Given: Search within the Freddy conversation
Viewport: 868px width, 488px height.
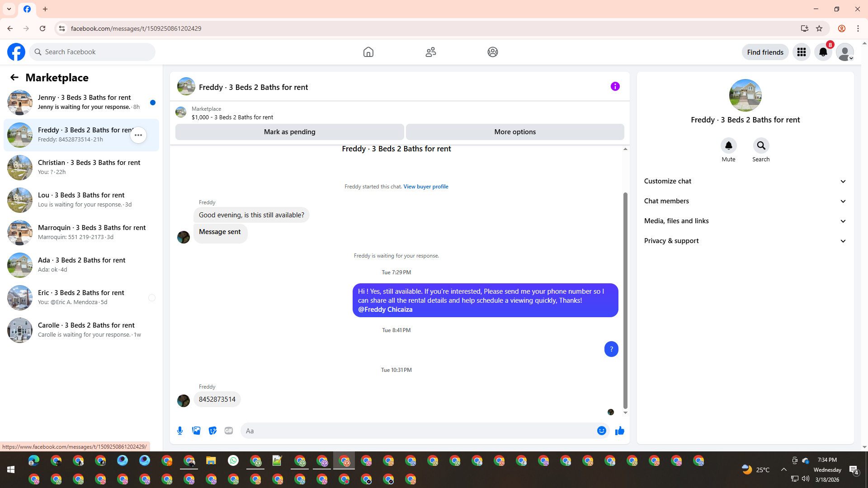Looking at the screenshot, I should pos(761,145).
